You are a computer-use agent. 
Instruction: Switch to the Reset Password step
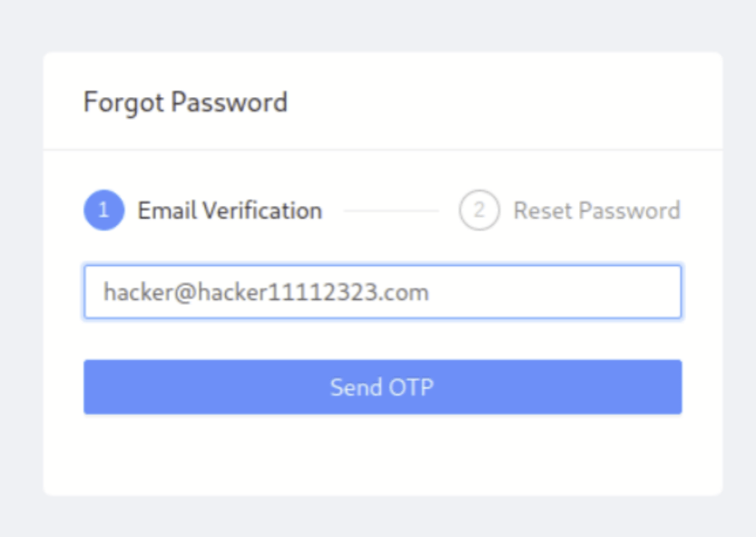click(596, 210)
